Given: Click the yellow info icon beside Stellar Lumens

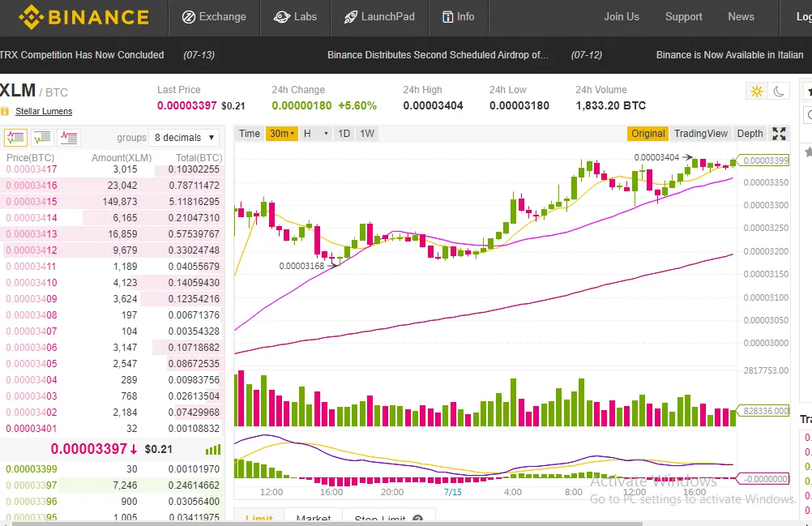Looking at the screenshot, I should [5, 111].
